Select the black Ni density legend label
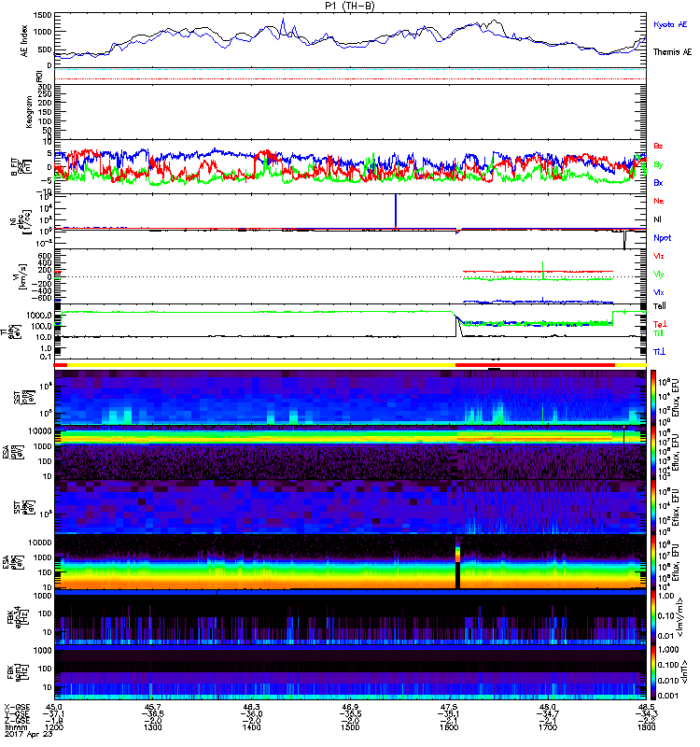Screen dimensions: 700x747 coord(658,219)
